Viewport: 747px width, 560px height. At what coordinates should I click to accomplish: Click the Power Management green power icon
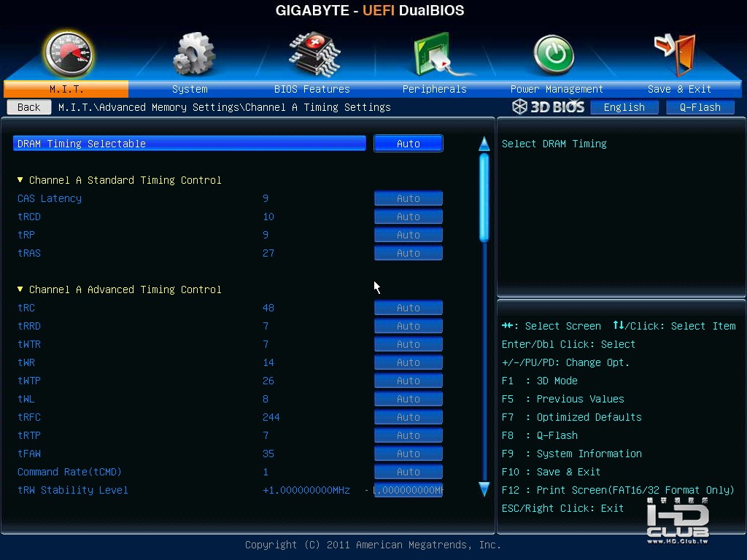point(554,55)
